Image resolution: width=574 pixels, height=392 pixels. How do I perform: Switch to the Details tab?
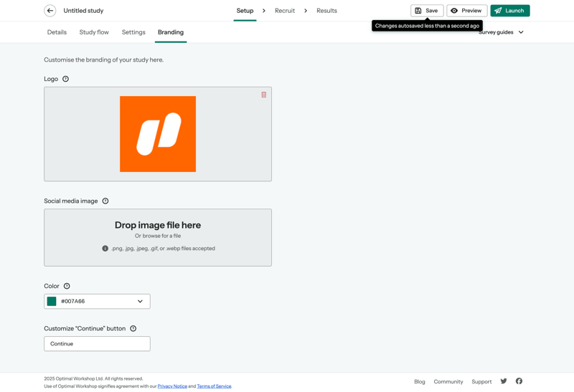point(57,32)
